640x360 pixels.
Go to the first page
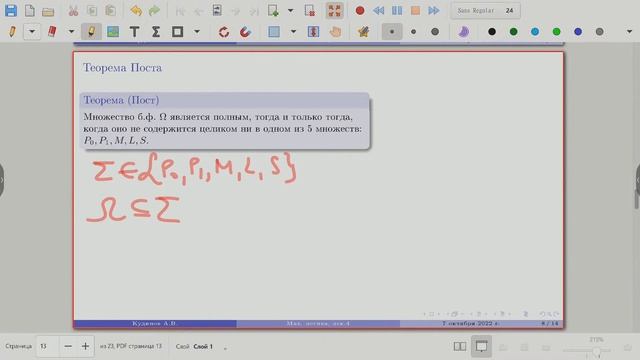[x=180, y=11]
